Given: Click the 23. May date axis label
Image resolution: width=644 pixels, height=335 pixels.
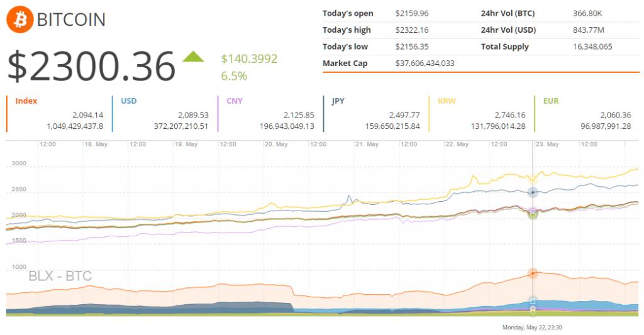Looking at the screenshot, I should pyautogui.click(x=547, y=144).
